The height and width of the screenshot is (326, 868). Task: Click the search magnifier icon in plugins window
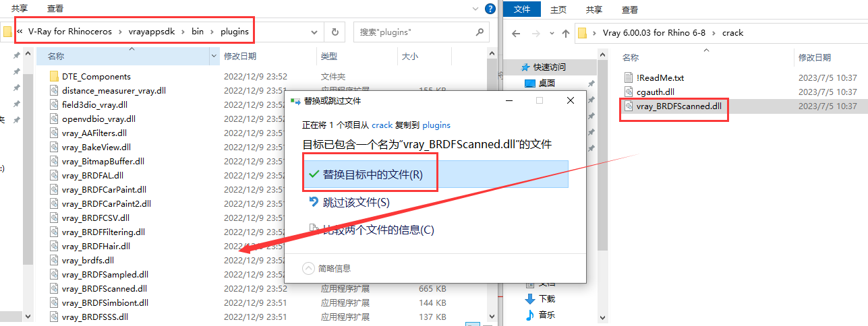coord(480,32)
